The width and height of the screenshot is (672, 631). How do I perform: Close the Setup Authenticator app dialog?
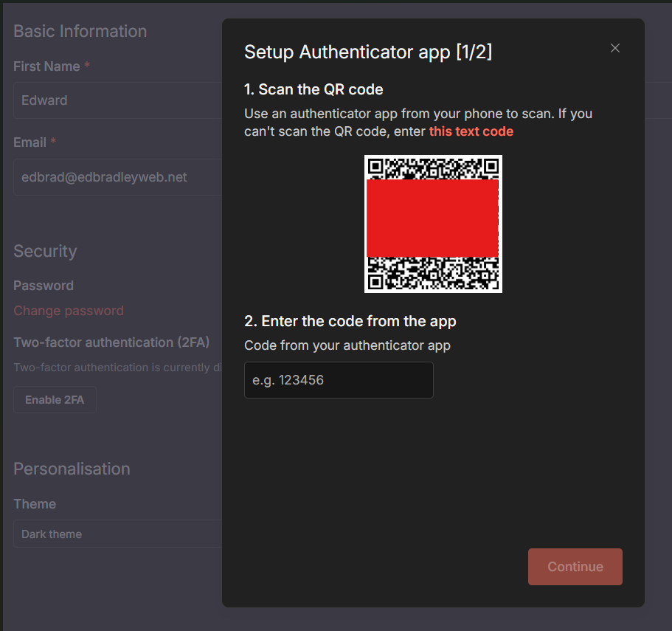pos(615,48)
